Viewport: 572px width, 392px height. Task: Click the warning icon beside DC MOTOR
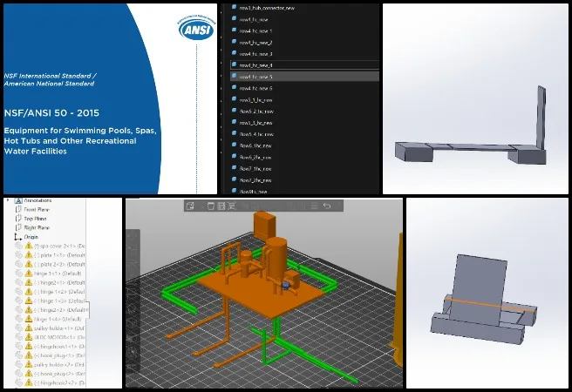point(27,336)
